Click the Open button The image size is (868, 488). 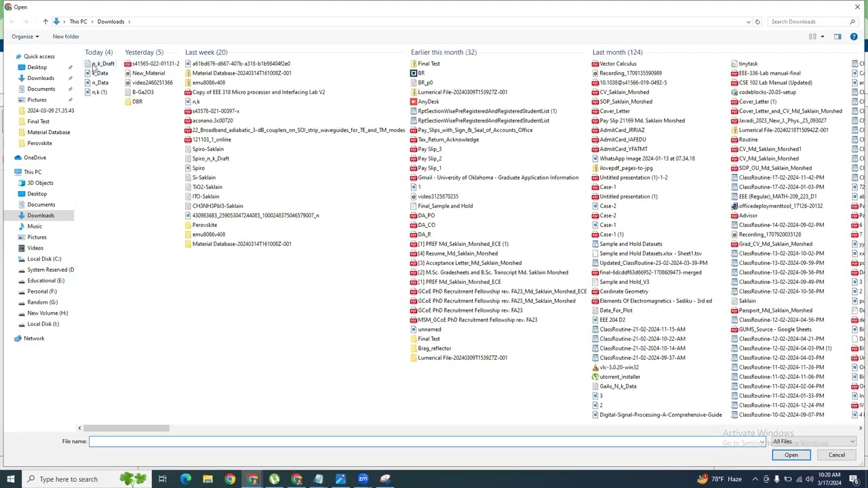pos(791,455)
